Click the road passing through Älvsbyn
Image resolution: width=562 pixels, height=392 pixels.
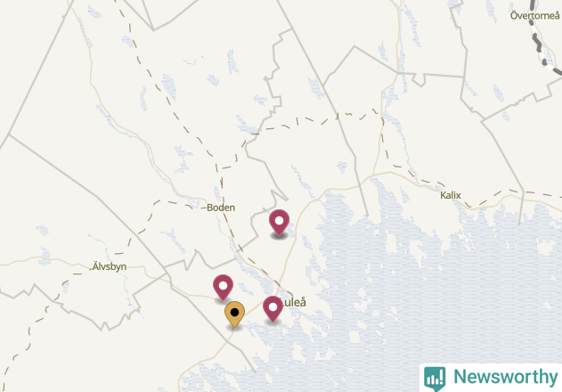pos(71,265)
